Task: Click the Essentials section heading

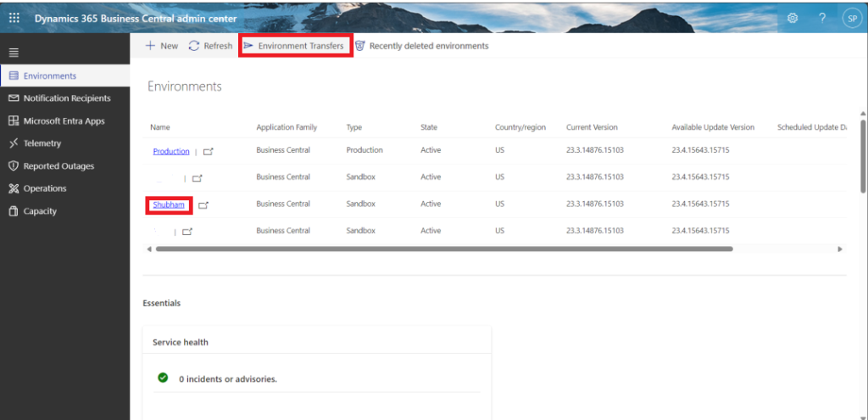Action: (x=162, y=303)
